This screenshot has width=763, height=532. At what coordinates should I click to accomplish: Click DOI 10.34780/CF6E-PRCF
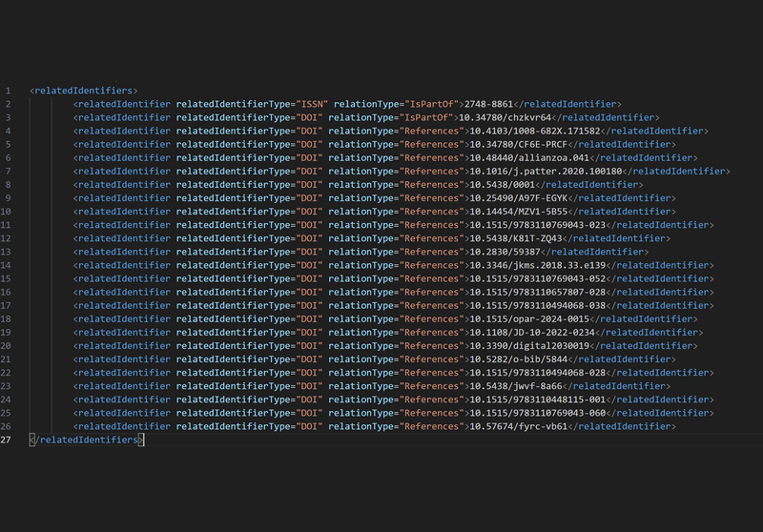pos(519,144)
